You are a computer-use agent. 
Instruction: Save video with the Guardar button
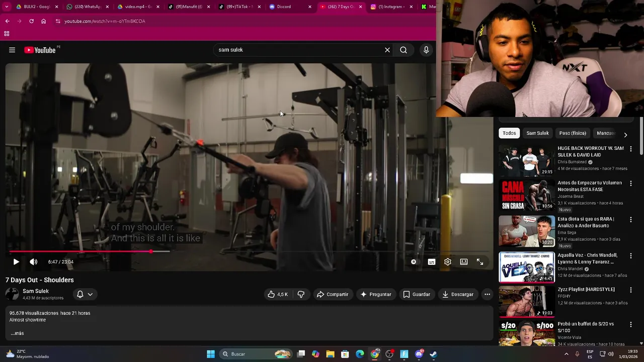click(417, 294)
